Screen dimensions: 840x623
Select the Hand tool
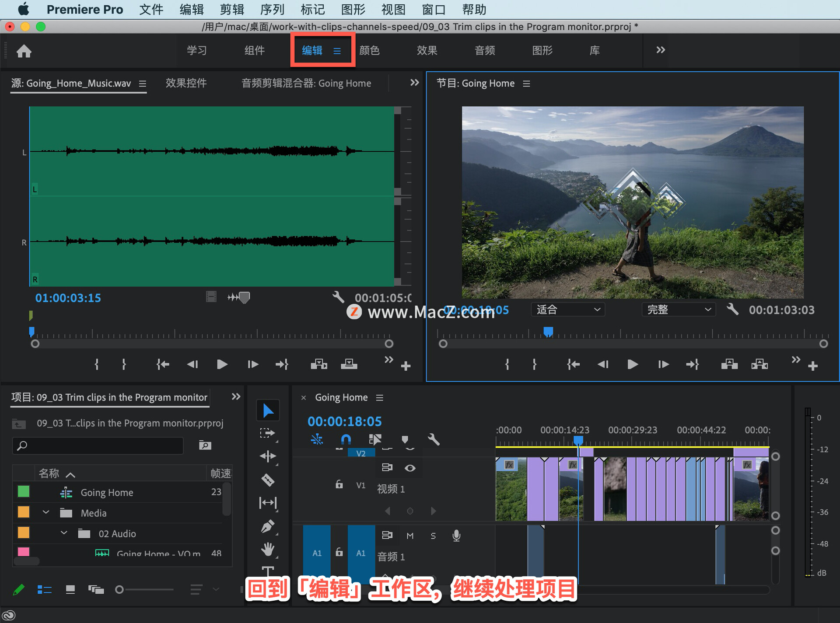tap(268, 549)
